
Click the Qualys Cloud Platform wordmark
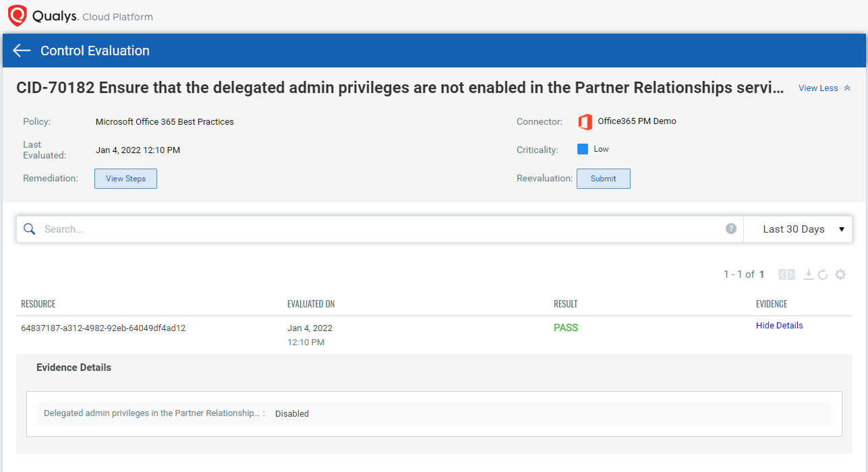pyautogui.click(x=92, y=16)
